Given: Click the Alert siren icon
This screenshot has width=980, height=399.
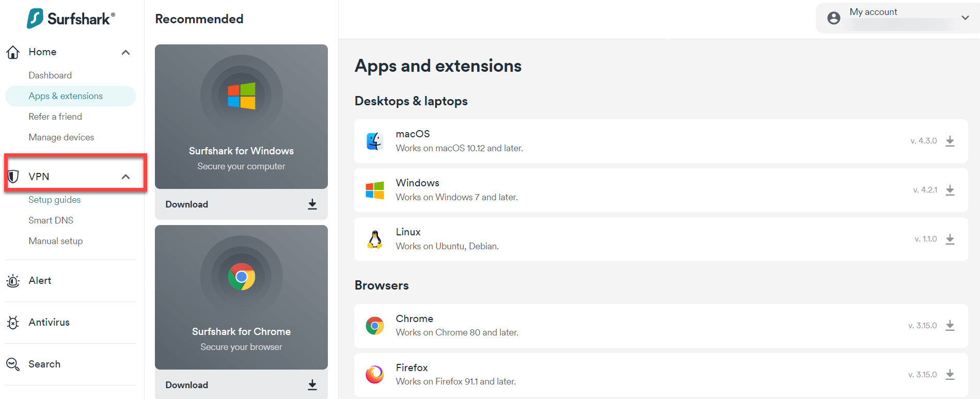Looking at the screenshot, I should point(13,281).
